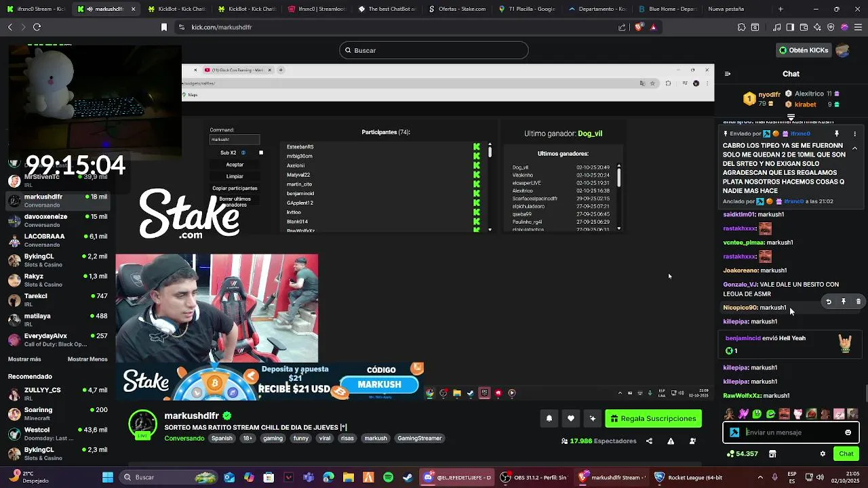Reply to Nicopico90's message with arrow icon
Image resolution: width=868 pixels, height=488 pixels.
(829, 302)
